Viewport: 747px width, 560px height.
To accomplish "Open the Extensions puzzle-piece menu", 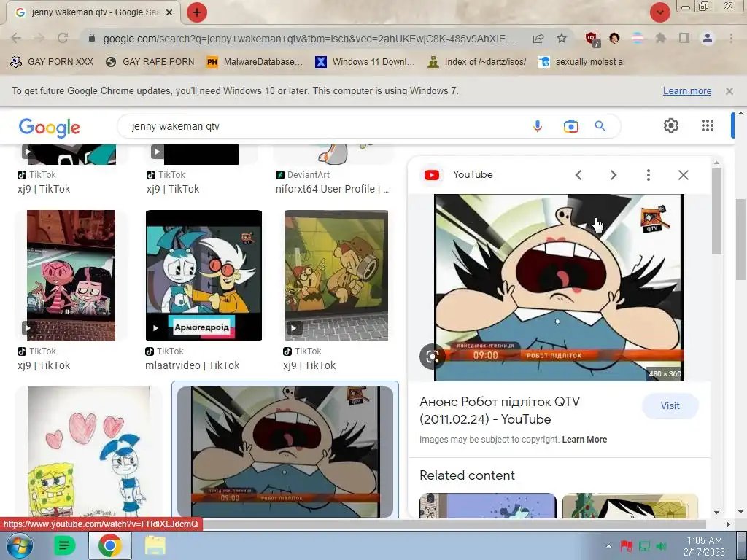I will pos(660,38).
